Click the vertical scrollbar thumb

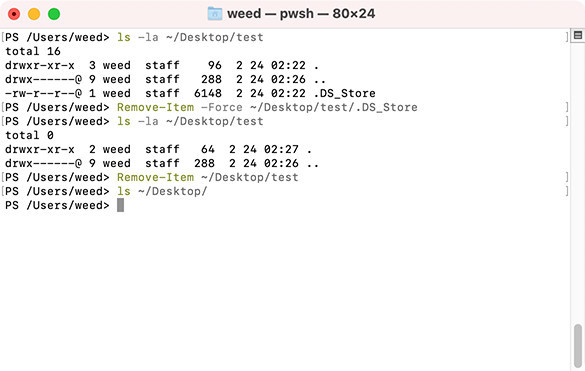pos(578,345)
